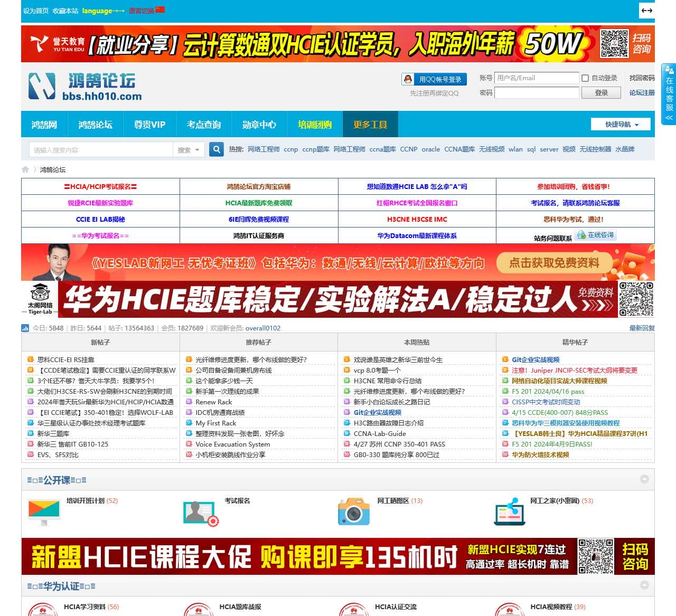Screen dimensions: 676x616
Task: Open the 搜索 type dropdown
Action: coord(188,150)
